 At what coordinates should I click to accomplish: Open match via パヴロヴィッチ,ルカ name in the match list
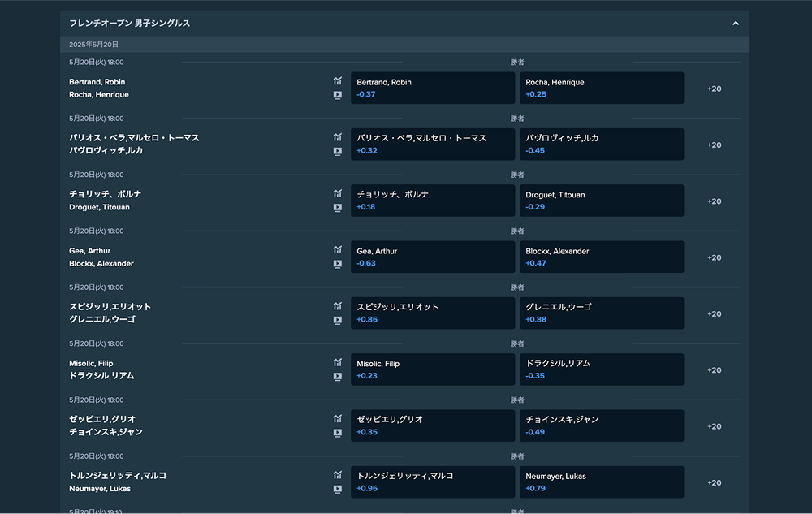106,151
